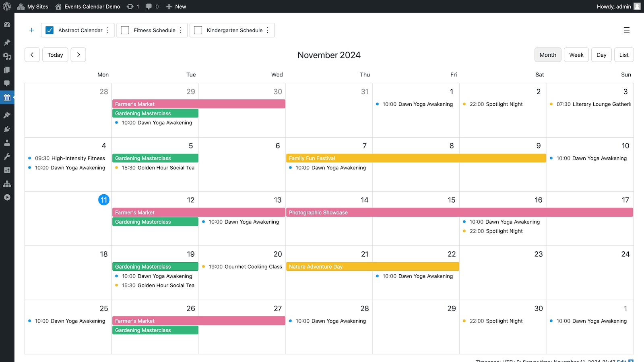Open the Tools wrench sidebar icon
644x362 pixels.
7,156
